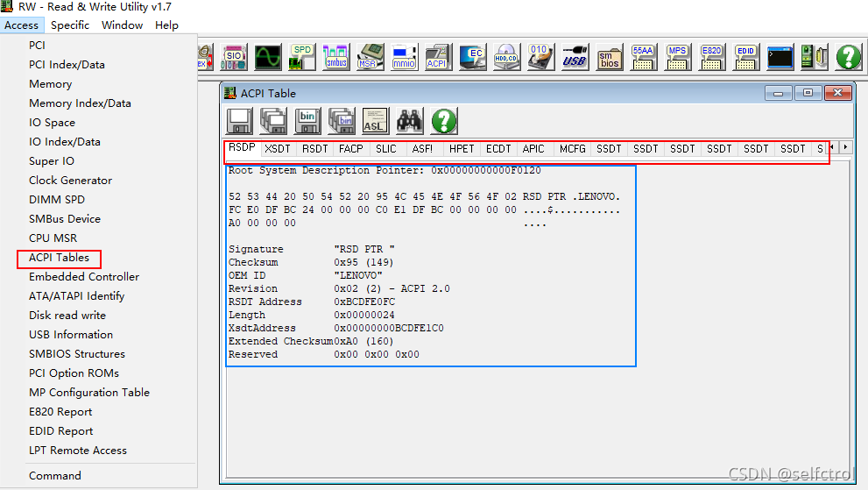868x490 pixels.
Task: Click the main toolbar green help icon
Action: point(848,57)
